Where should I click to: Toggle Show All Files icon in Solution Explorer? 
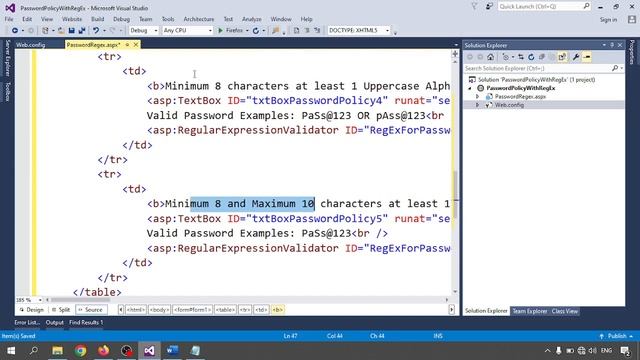tap(562, 57)
